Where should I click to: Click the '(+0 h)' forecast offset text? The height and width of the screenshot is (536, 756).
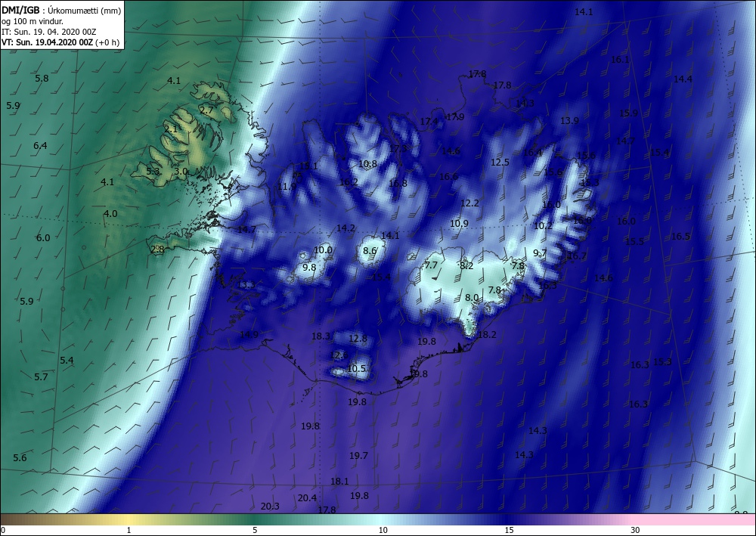[107, 42]
